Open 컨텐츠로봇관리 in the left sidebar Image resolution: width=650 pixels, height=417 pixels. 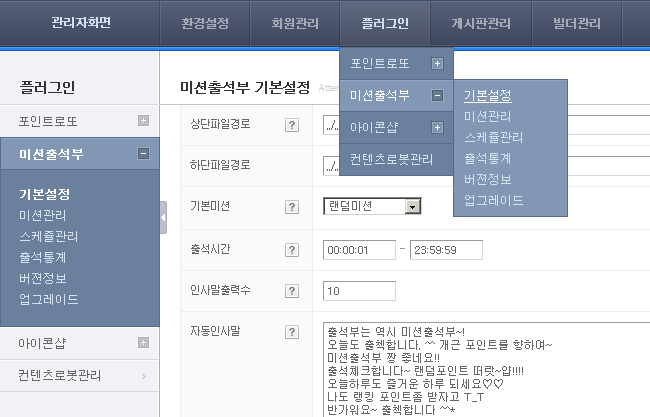pos(60,376)
